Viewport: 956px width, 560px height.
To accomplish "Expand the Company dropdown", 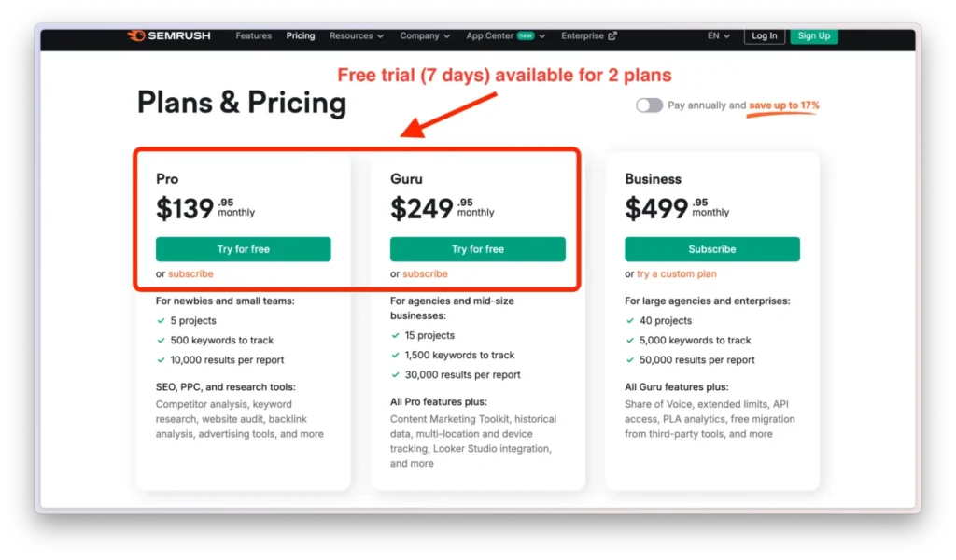I will click(x=424, y=35).
